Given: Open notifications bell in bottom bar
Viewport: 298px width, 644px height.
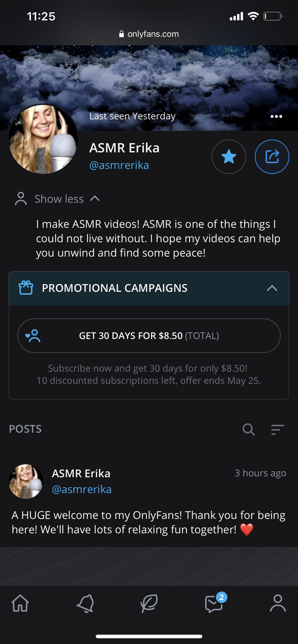Looking at the screenshot, I should pos(85,604).
